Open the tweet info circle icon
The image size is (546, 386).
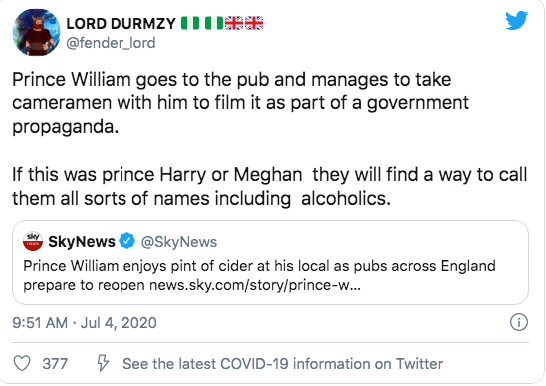tap(519, 322)
